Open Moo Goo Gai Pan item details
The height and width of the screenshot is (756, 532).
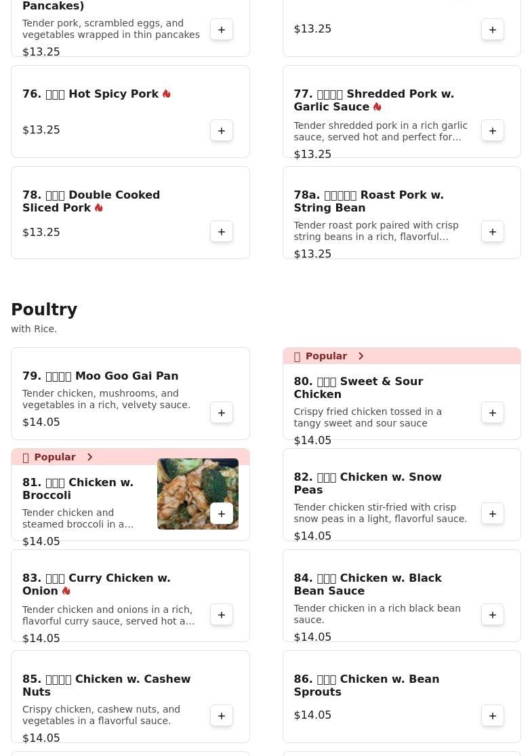(x=100, y=376)
